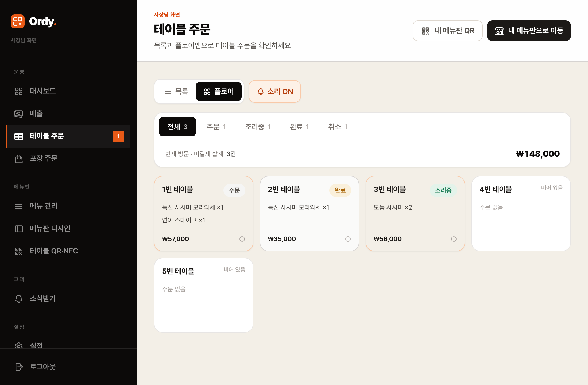Open the 매출 sales icon
Screen dimensions: 588x385
19,114
